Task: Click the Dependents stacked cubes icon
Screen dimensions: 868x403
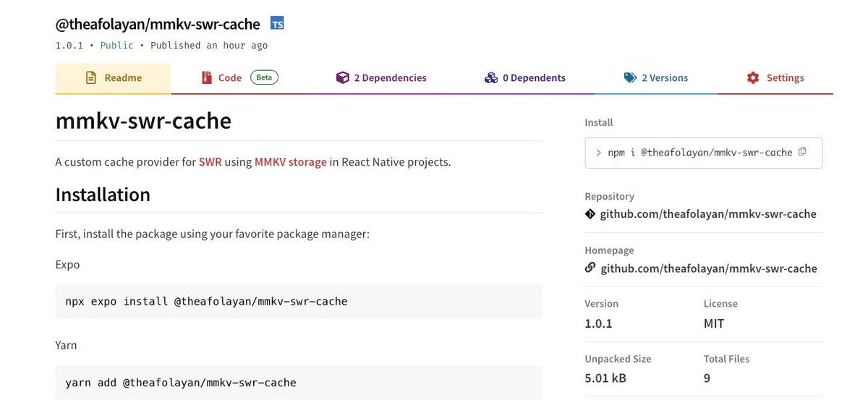Action: pyautogui.click(x=491, y=78)
